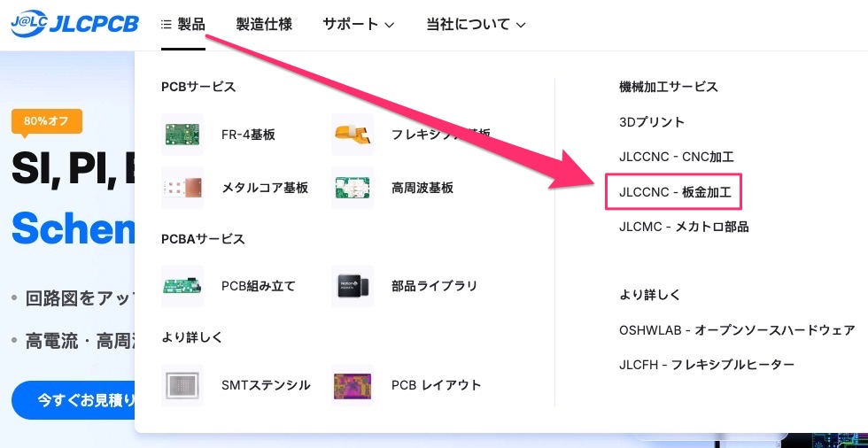Open the PCB組み立て assembly icon
The width and height of the screenshot is (868, 448).
click(182, 286)
